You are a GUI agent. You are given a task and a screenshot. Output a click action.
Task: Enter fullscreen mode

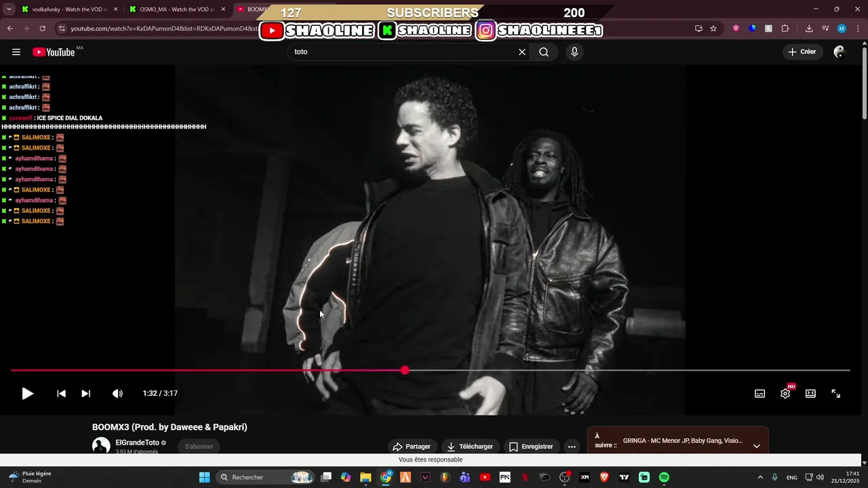tap(836, 394)
